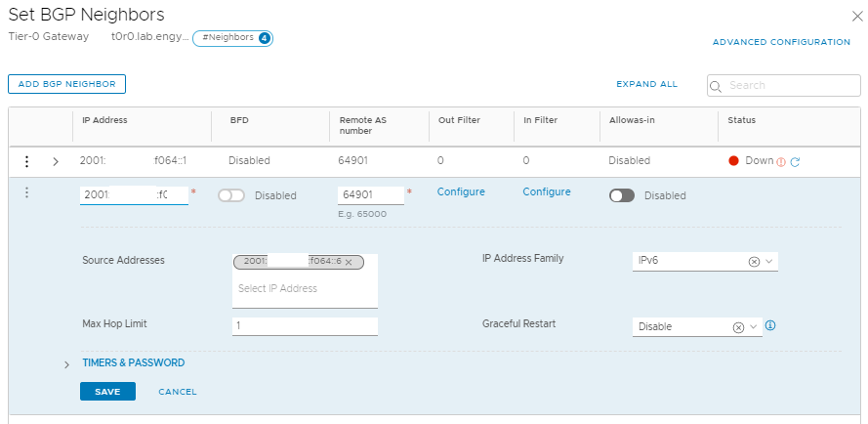The image size is (868, 424).
Task: Open the IP Address Family dropdown
Action: click(769, 262)
